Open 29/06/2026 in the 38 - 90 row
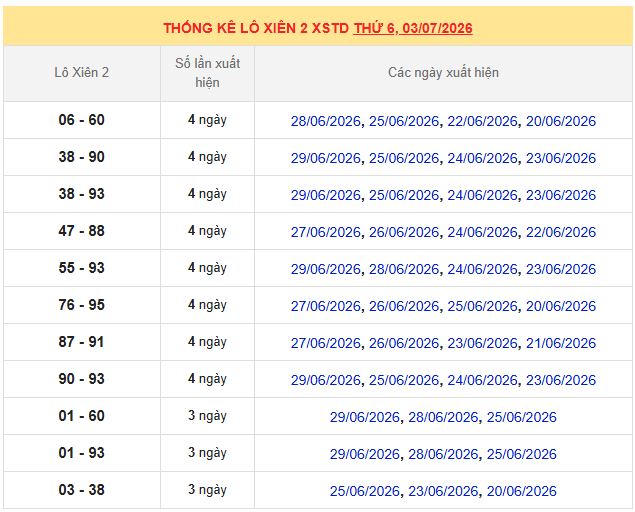This screenshot has width=635, height=512. pyautogui.click(x=326, y=158)
